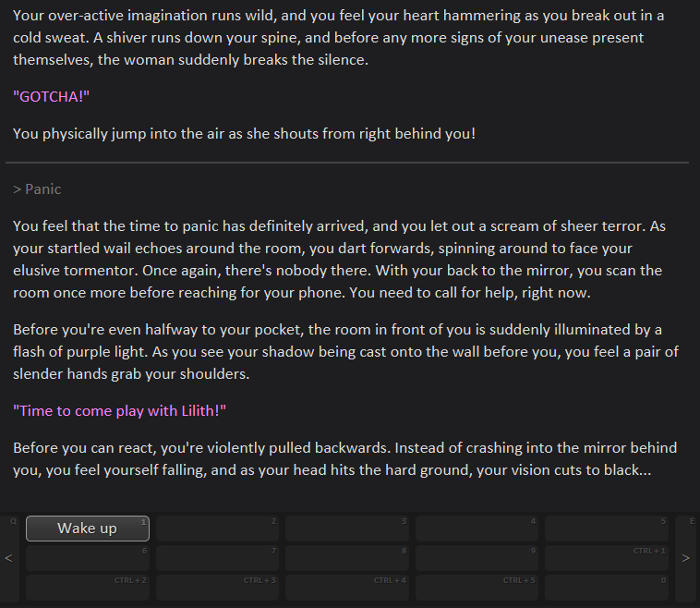Click the "> Panic" previous choice text
The width and height of the screenshot is (700, 608).
click(38, 189)
